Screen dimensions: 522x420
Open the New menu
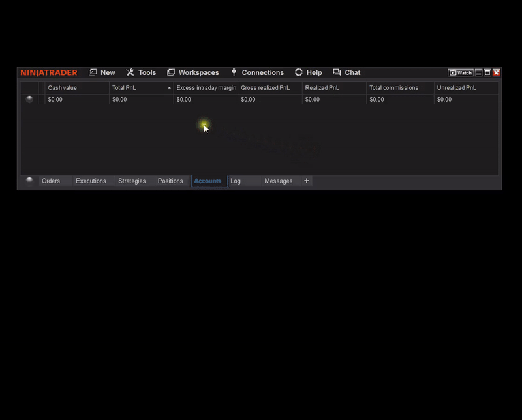(x=102, y=72)
